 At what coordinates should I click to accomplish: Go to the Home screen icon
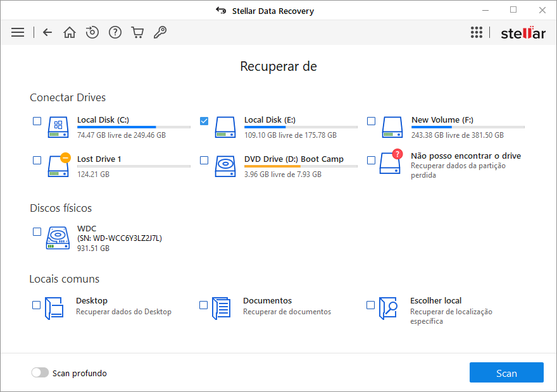(x=70, y=32)
